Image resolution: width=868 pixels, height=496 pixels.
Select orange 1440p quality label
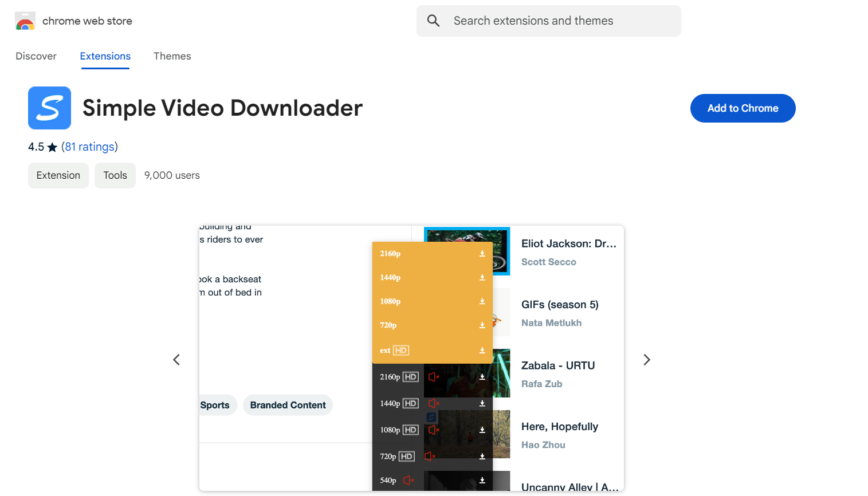click(390, 278)
